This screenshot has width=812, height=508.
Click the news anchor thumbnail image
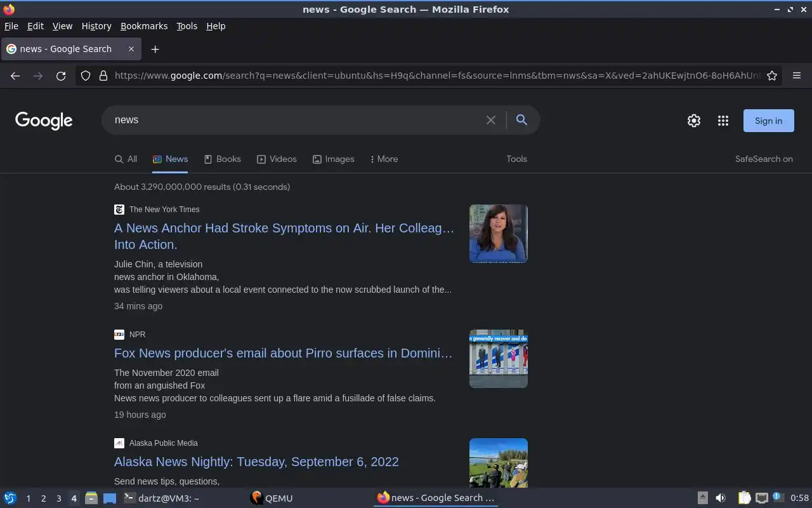499,234
